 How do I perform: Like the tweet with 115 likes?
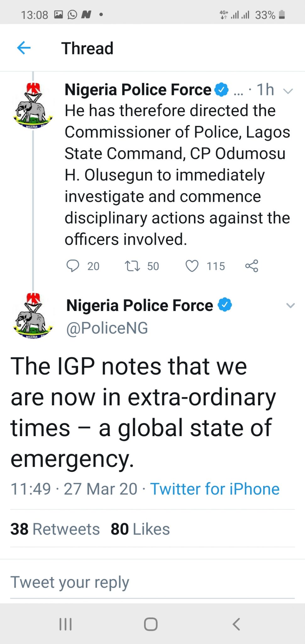coord(192,266)
